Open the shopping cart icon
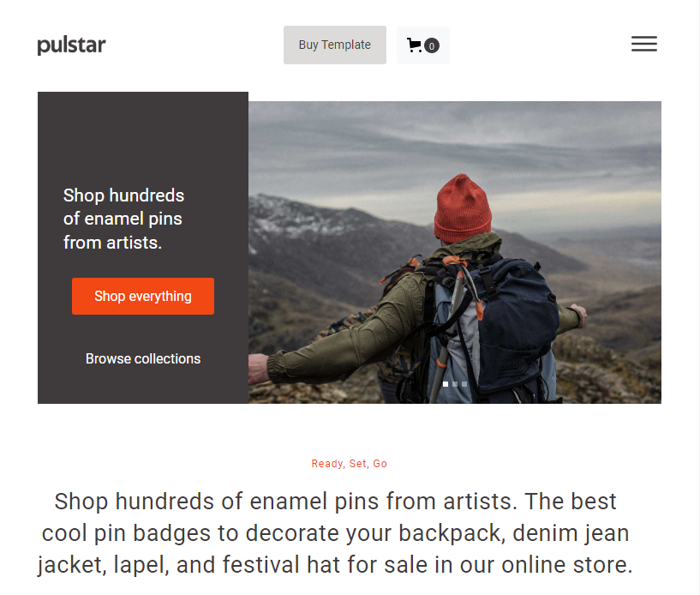Screen dimensions: 700x595 415,45
